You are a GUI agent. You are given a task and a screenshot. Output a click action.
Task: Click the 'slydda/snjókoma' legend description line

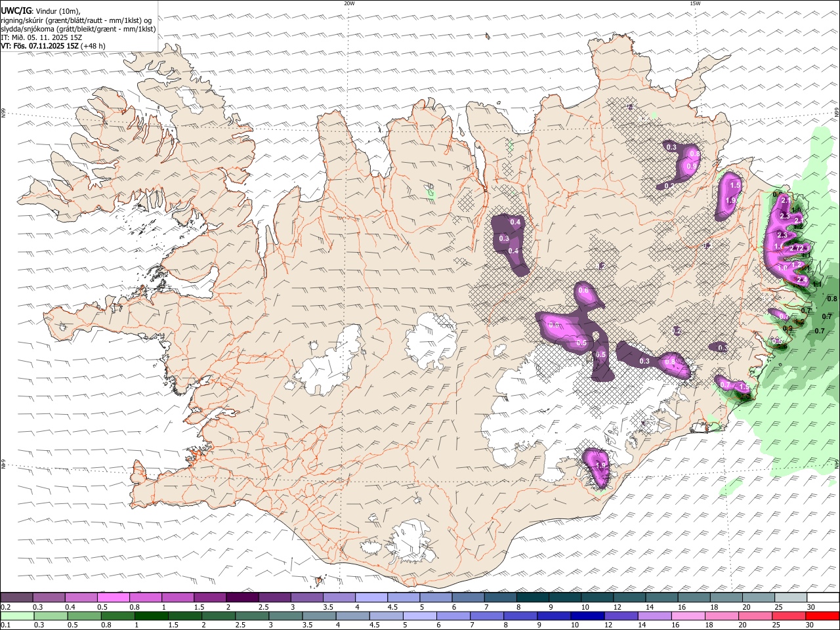click(x=78, y=29)
